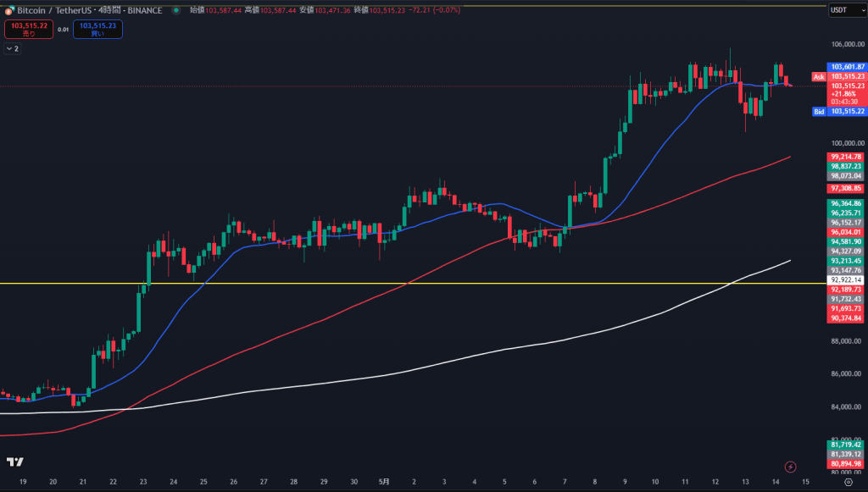The height and width of the screenshot is (492, 868).
Task: Click the 終値 close price value
Action: 387,10
